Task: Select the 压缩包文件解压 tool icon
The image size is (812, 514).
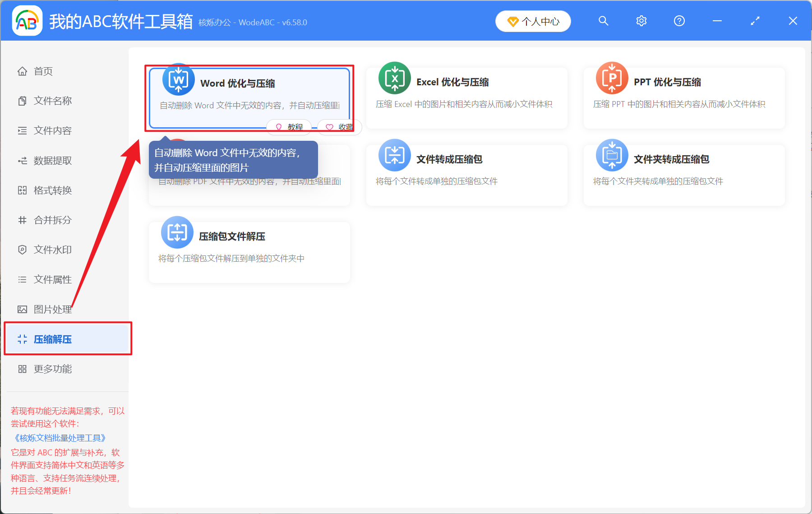Action: pos(177,232)
